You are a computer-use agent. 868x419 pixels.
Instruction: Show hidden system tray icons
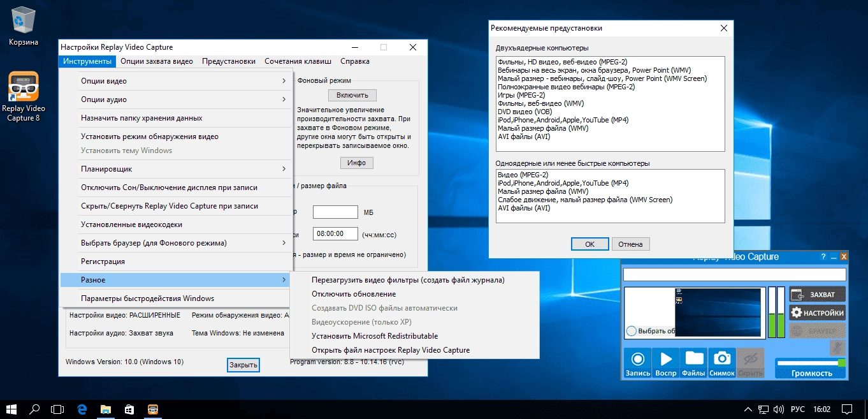pos(748,409)
